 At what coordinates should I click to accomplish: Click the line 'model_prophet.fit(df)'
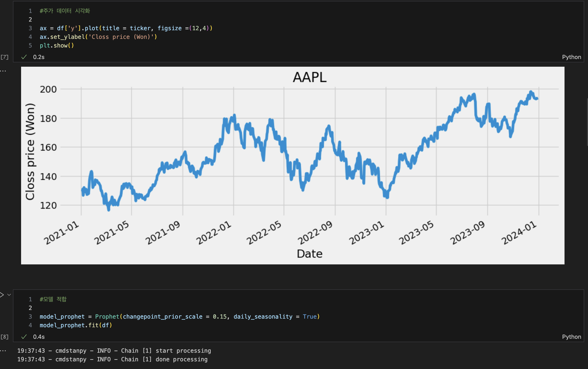pos(76,325)
